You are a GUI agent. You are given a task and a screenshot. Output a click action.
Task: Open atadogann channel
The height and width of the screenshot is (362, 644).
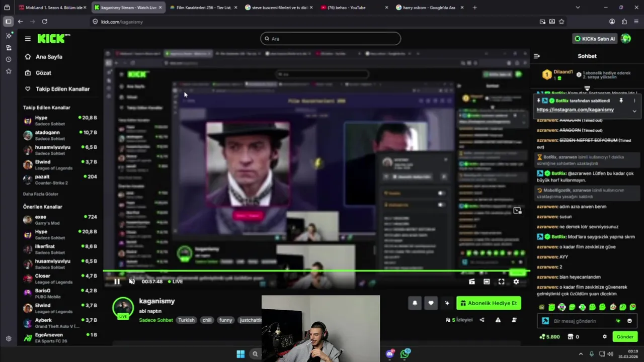coord(60,135)
